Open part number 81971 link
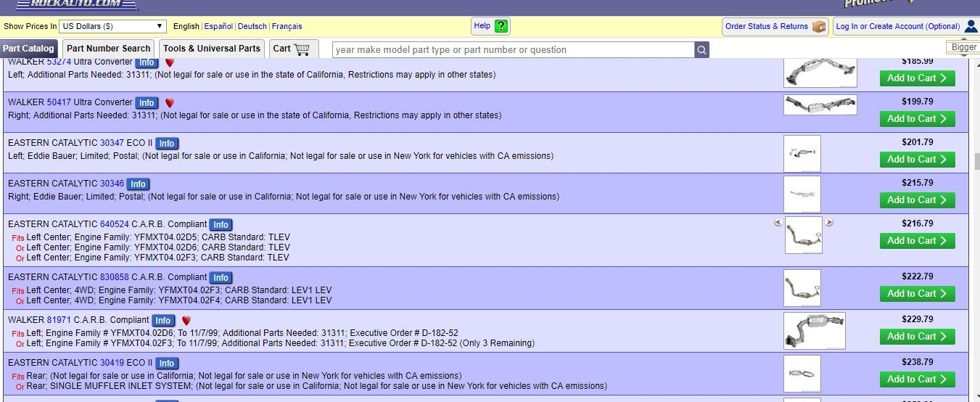 click(59, 320)
